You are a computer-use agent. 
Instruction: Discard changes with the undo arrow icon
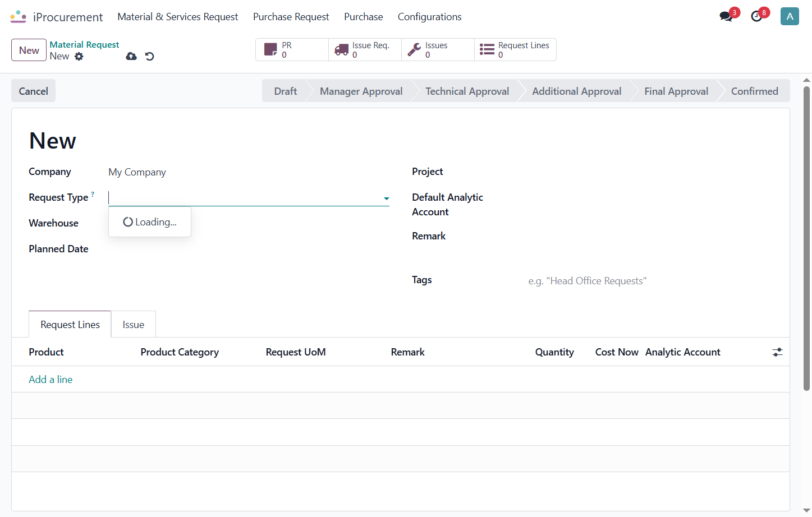[x=149, y=56]
